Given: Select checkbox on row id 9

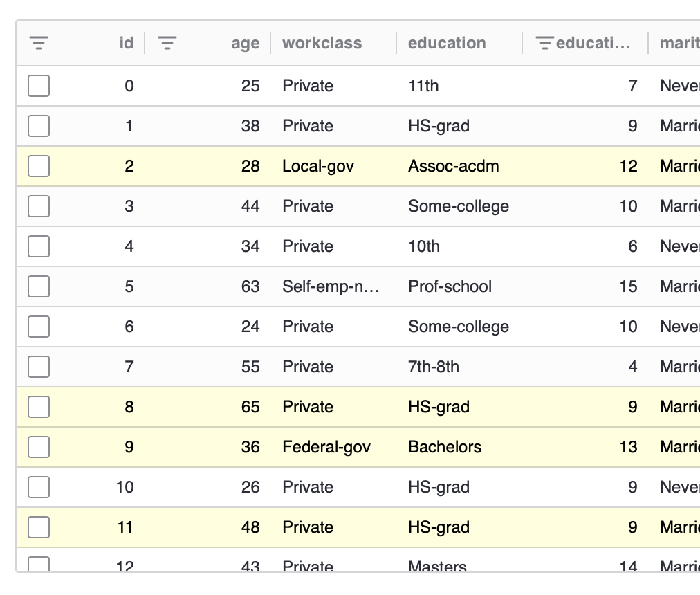Looking at the screenshot, I should 39,447.
